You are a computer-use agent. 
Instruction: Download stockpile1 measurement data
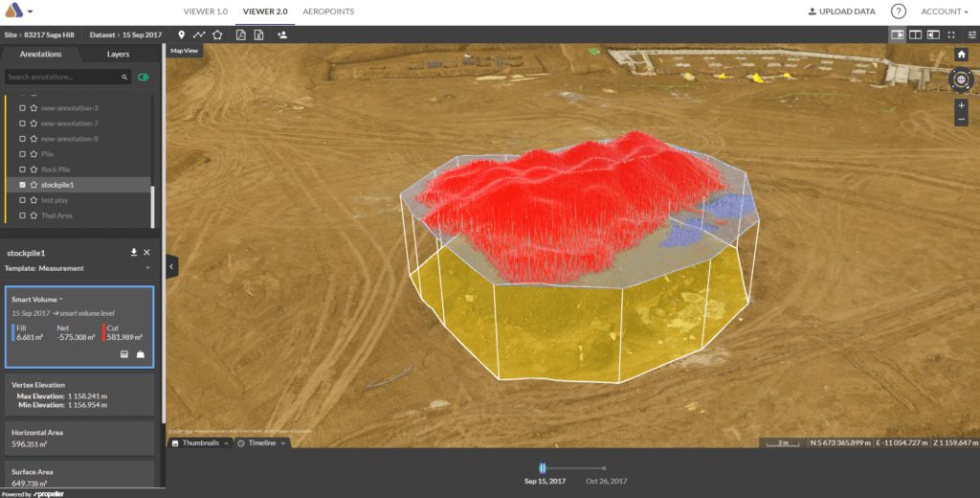134,252
